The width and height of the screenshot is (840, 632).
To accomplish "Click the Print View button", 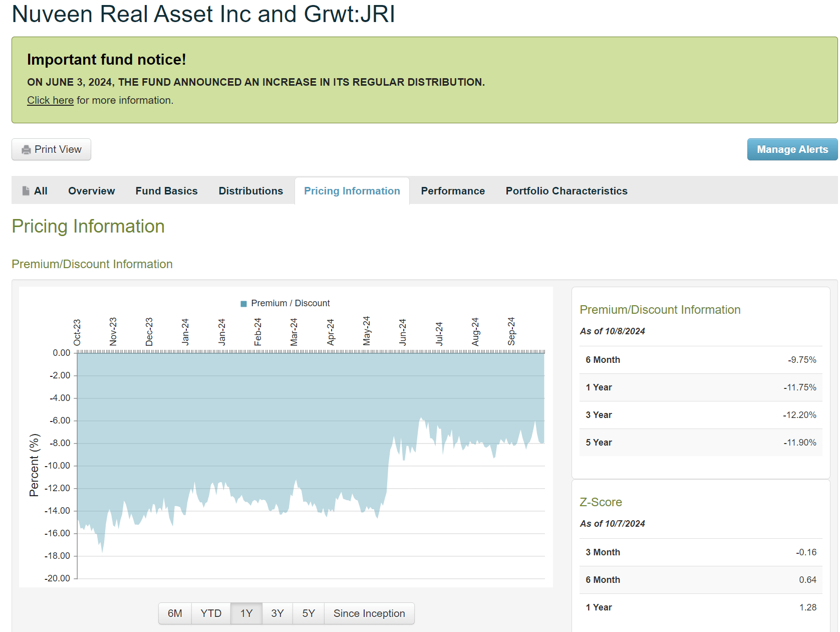I will (x=51, y=149).
